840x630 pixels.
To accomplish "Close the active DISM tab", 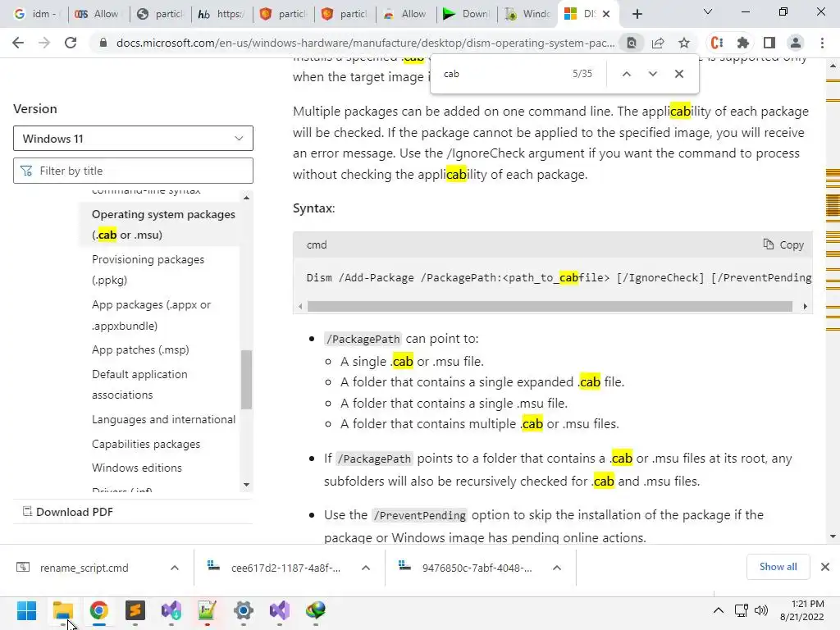I will tap(606, 14).
